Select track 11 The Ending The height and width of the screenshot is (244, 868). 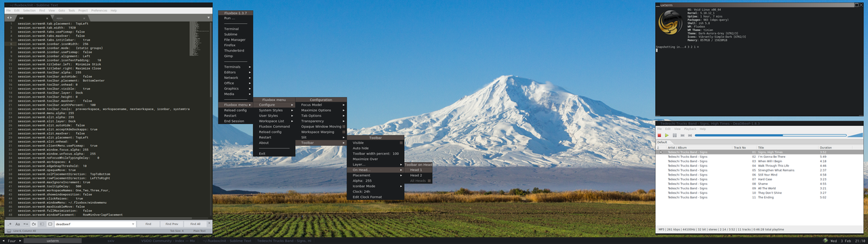tap(759, 197)
